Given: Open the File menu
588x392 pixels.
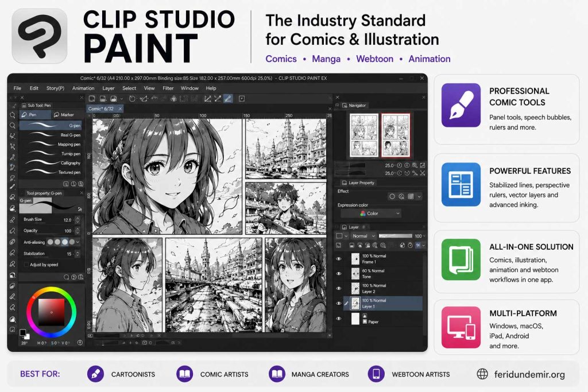Looking at the screenshot, I should click(17, 88).
